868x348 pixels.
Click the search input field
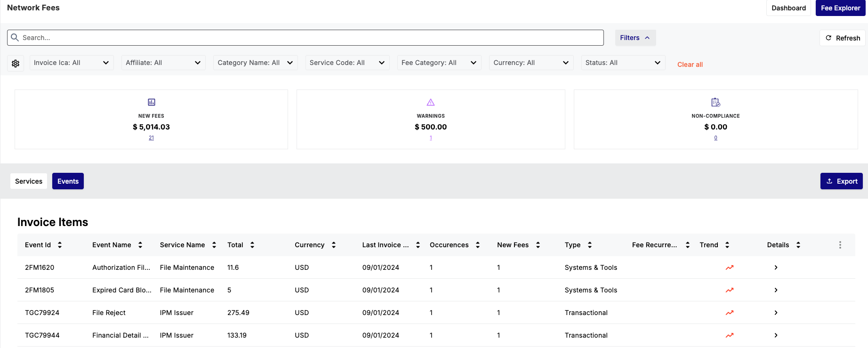305,38
